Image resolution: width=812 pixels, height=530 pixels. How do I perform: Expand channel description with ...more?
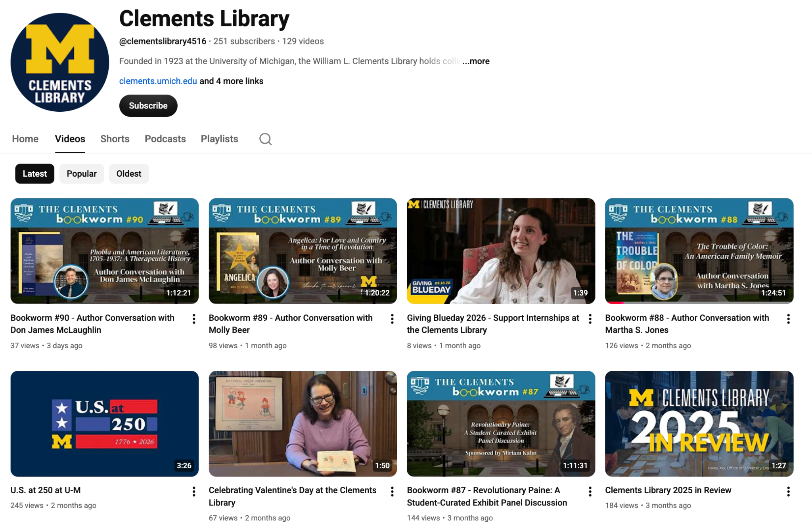point(476,61)
